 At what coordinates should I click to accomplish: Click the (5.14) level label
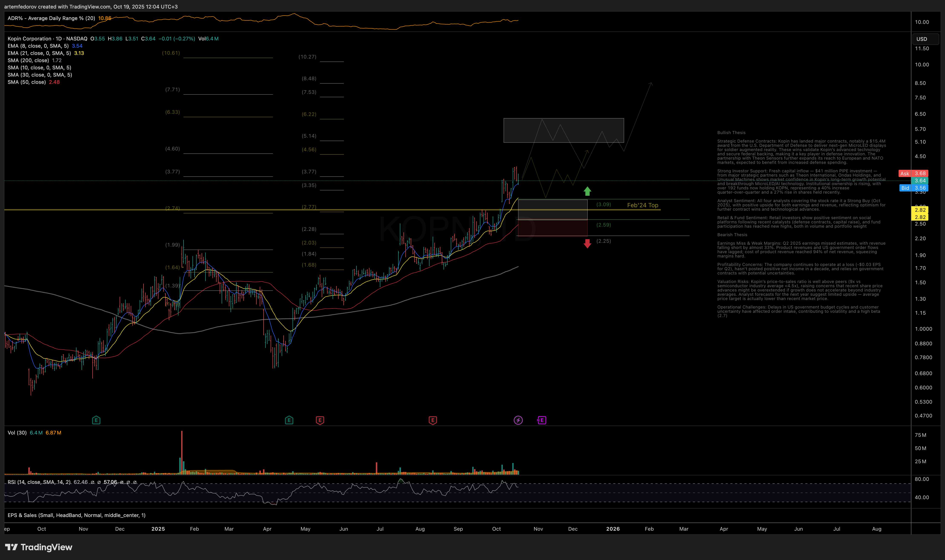(x=309, y=136)
